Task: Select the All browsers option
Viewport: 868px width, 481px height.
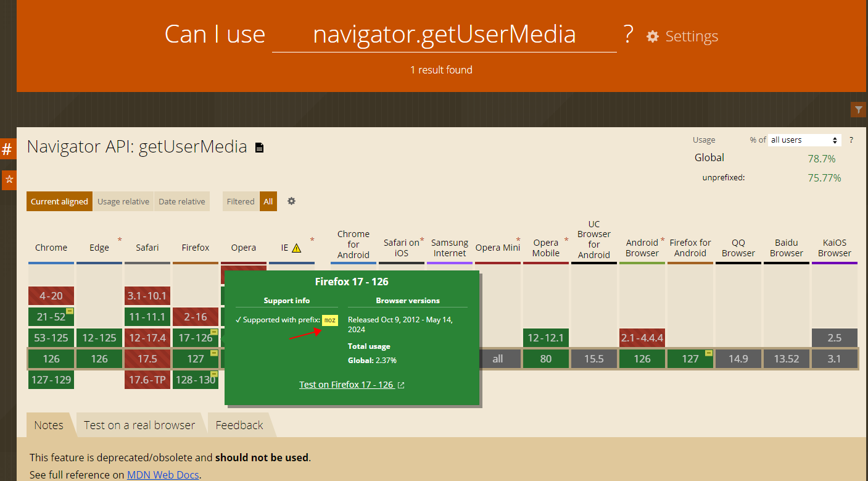Action: (268, 201)
